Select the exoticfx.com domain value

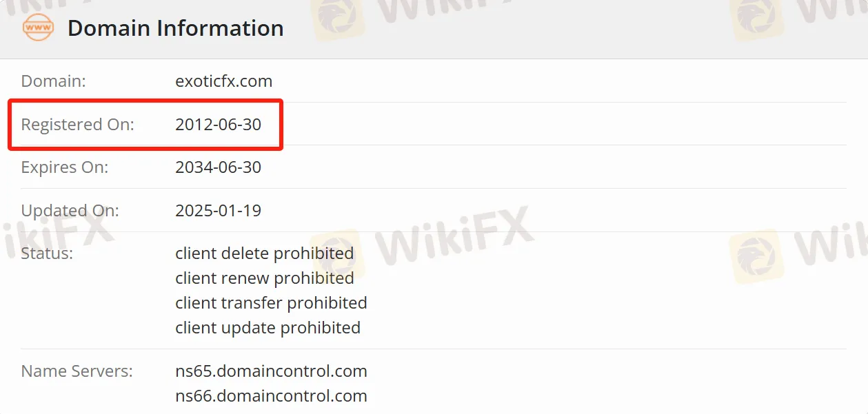coord(223,81)
